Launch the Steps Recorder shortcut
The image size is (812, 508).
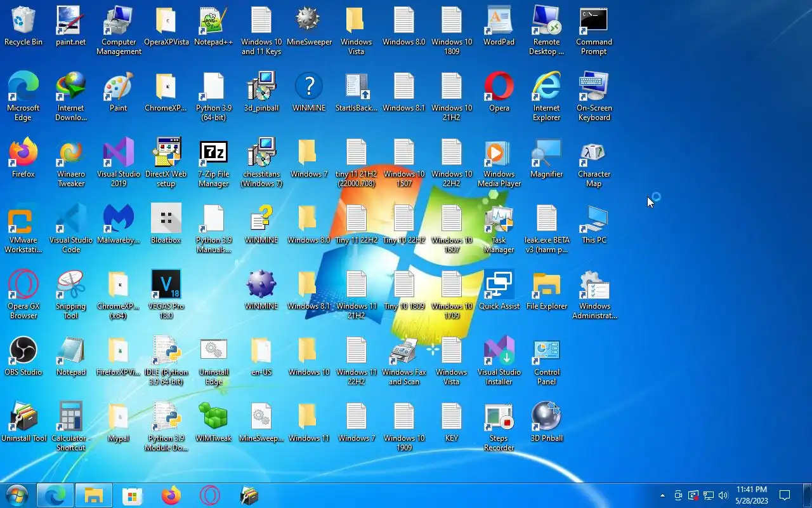(x=499, y=427)
